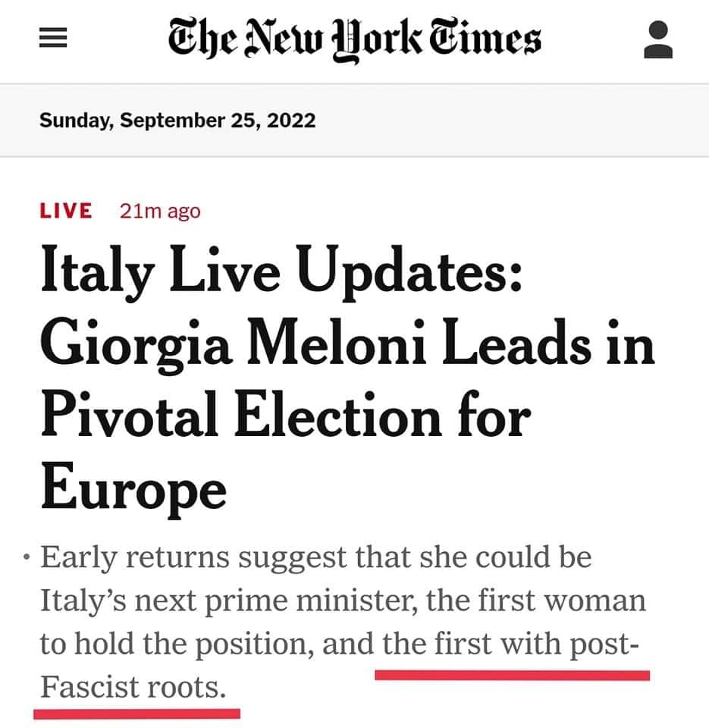Click 'Leads in' headline text
The image size is (709, 728).
pyautogui.click(x=548, y=343)
